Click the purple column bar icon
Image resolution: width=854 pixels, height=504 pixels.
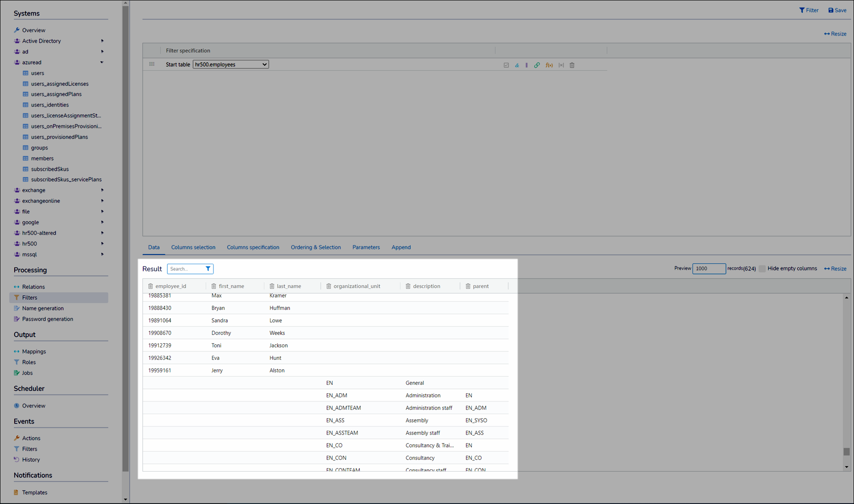point(527,65)
